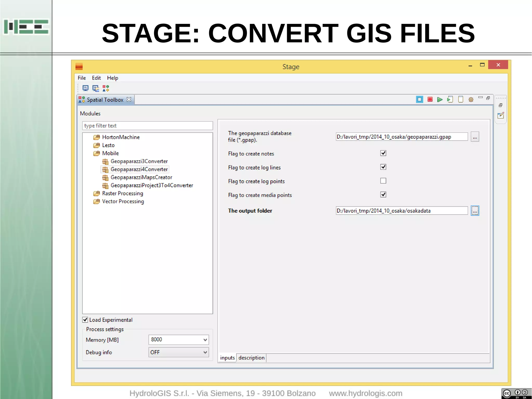
Task: Click geopaparazzi.gpap path field
Action: click(402, 137)
